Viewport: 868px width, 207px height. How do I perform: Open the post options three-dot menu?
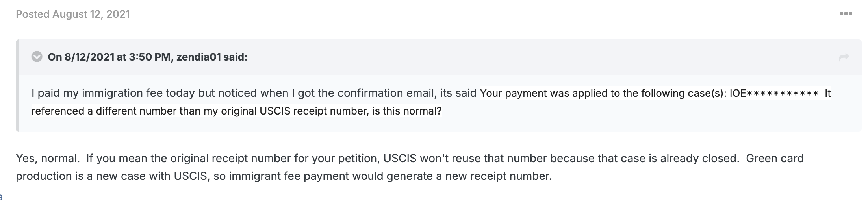[x=846, y=14]
